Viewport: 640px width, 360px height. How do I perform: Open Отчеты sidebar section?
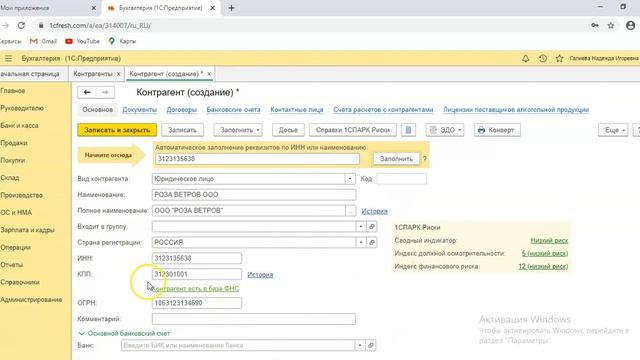click(x=11, y=264)
